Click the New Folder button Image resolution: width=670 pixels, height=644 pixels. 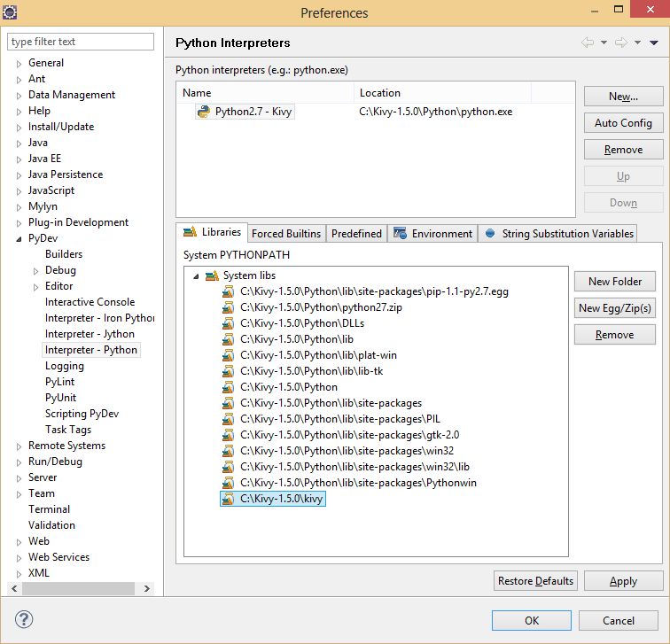coord(615,282)
